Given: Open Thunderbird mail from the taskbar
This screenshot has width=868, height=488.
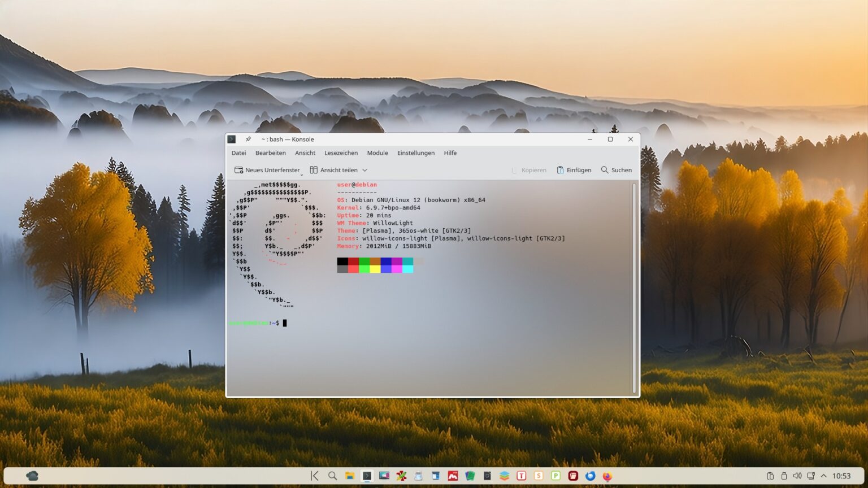Looking at the screenshot, I should tap(590, 476).
